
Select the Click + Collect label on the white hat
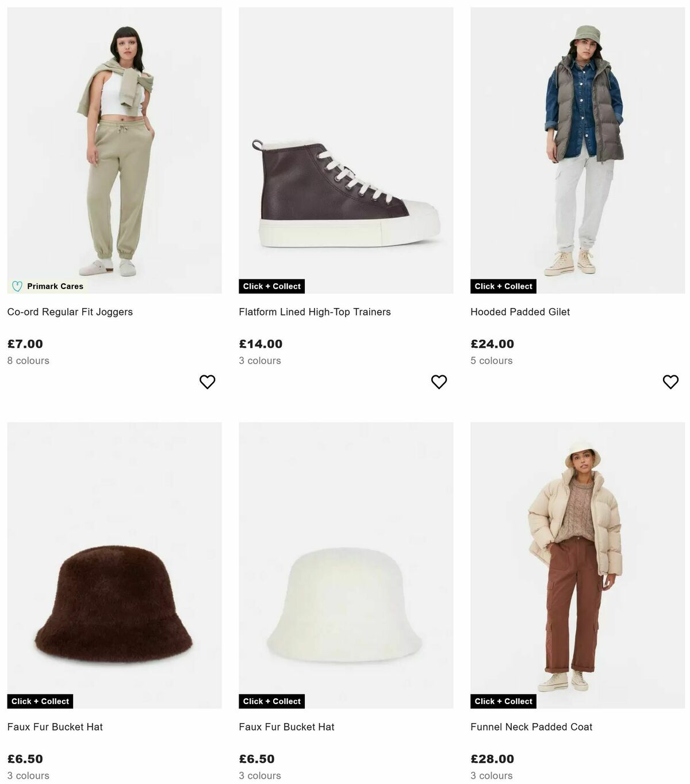[x=271, y=701]
